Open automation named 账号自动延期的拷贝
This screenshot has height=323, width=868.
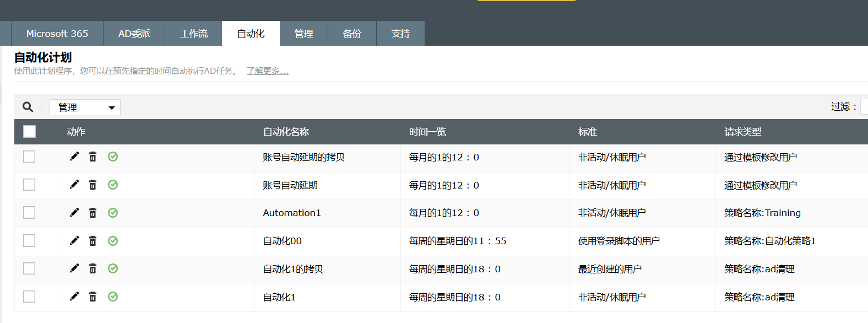coord(303,157)
